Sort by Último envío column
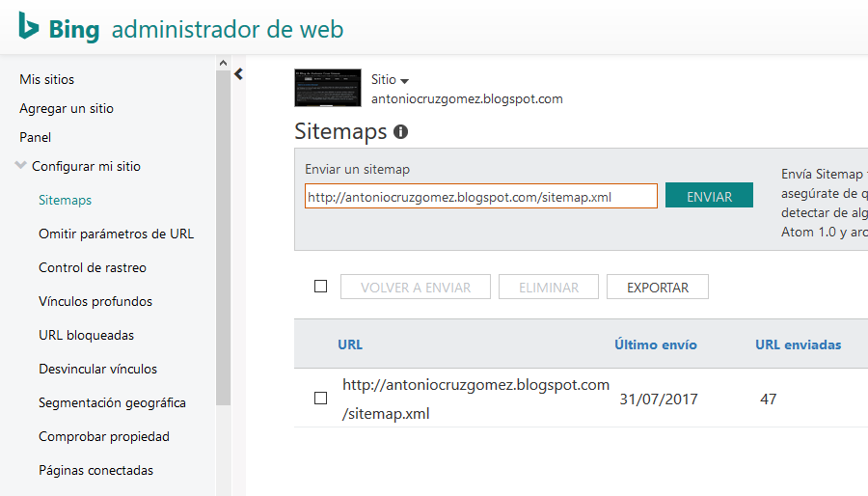868x496 pixels. click(656, 344)
